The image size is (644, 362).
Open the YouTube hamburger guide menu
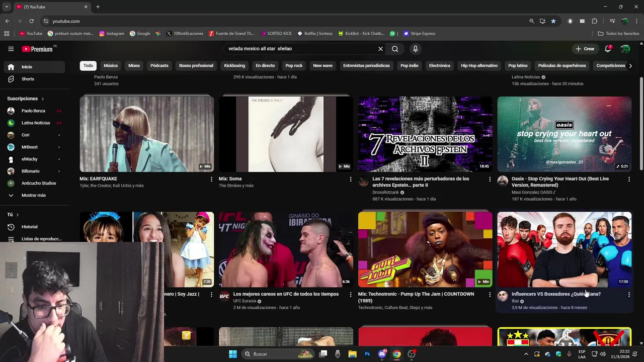point(11,49)
